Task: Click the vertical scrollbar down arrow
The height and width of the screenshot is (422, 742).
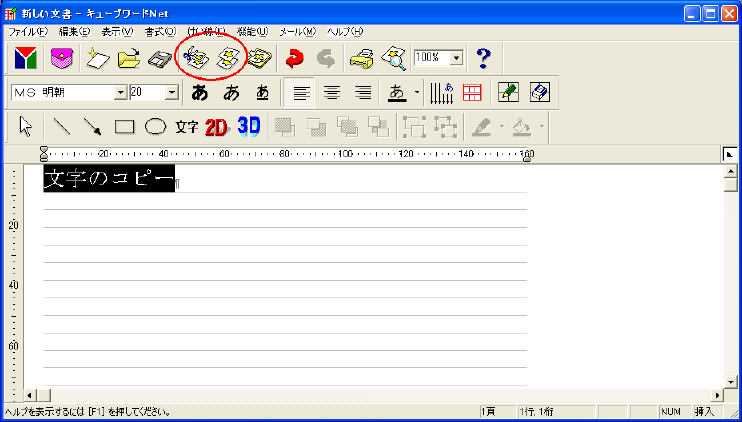Action: click(730, 382)
